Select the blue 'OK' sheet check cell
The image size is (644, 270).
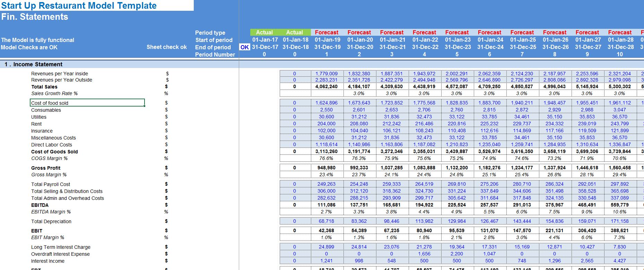pos(245,47)
